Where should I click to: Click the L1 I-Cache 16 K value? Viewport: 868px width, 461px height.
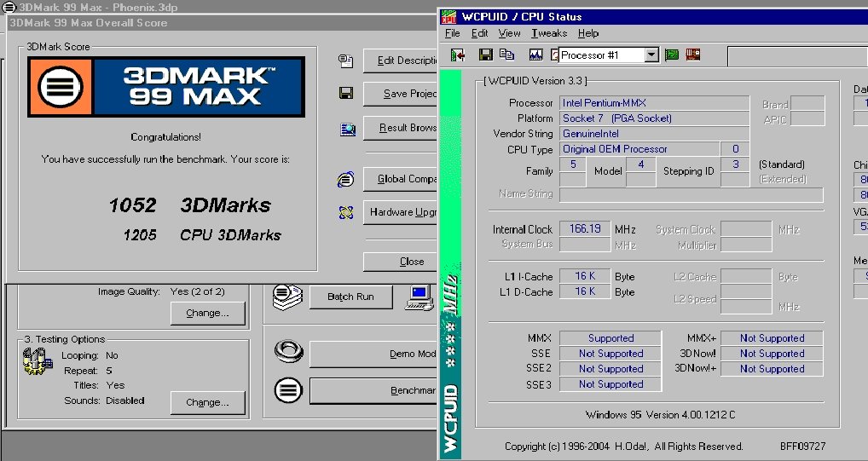[x=585, y=276]
